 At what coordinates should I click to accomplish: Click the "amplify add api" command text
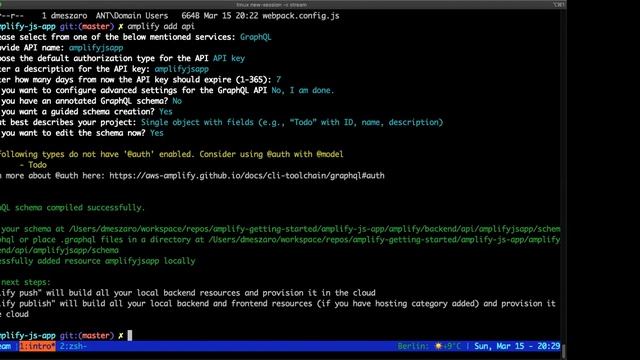coord(161,27)
